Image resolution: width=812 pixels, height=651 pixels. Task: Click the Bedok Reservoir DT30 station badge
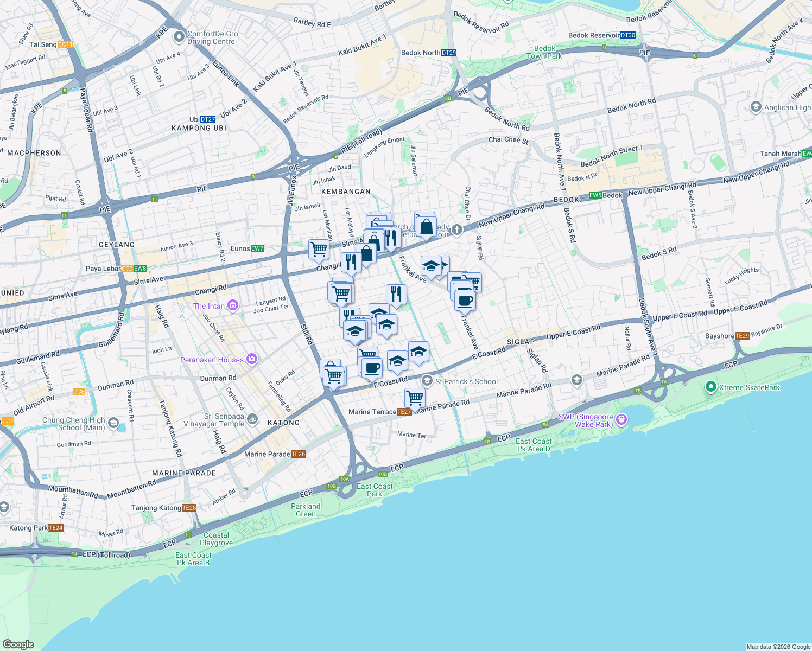tap(628, 35)
